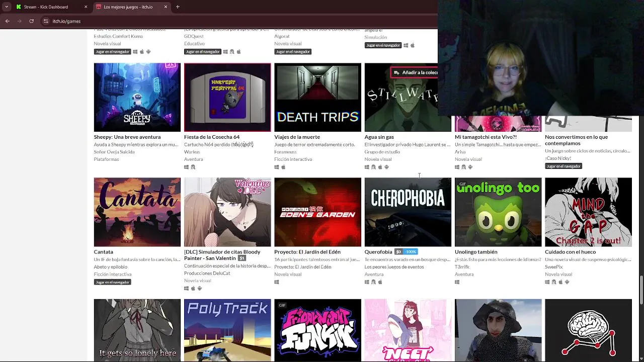Click Android icon in Estudios Comfort Kuma row
Image resolution: width=644 pixels, height=362 pixels.
pos(148,52)
